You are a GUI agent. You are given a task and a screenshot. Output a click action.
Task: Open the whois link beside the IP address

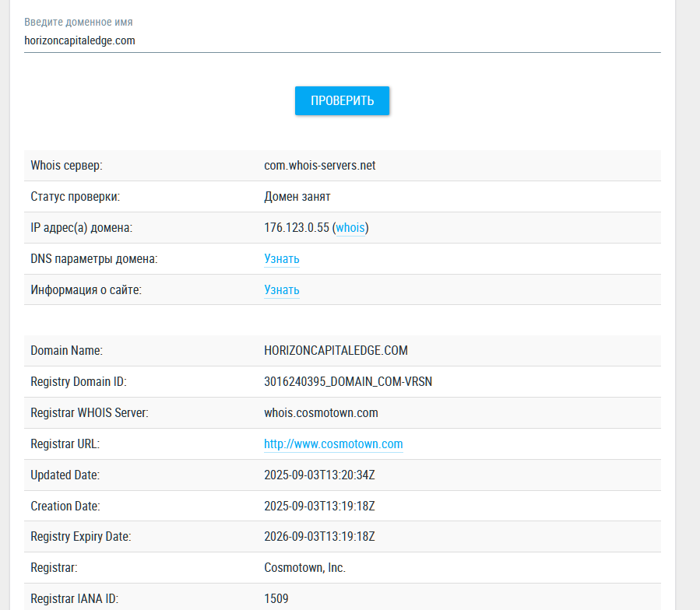(350, 228)
